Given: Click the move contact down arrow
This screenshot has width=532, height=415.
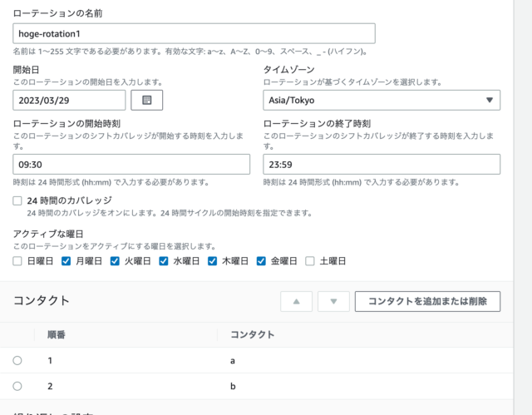Looking at the screenshot, I should [x=333, y=301].
